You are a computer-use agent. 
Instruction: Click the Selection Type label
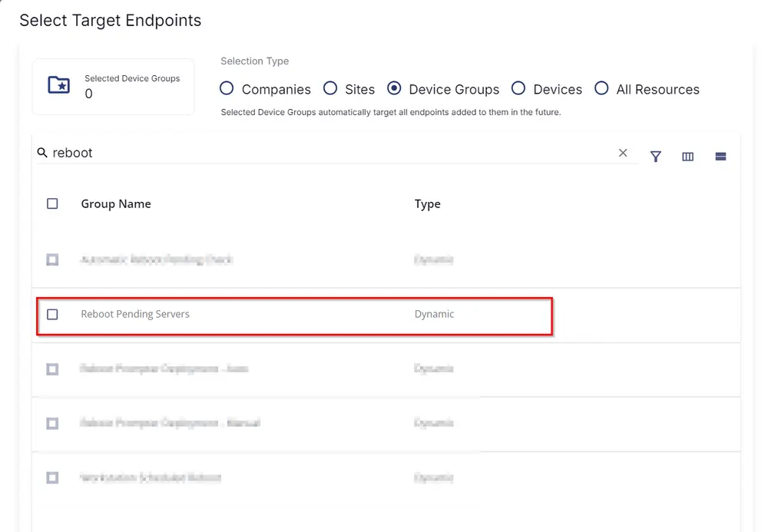coord(255,61)
